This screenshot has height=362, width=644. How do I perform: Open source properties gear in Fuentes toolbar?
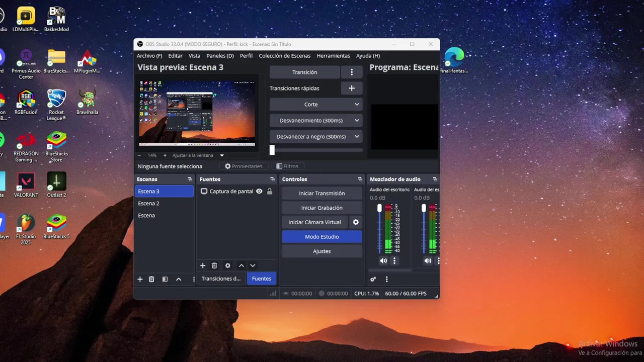click(x=227, y=265)
